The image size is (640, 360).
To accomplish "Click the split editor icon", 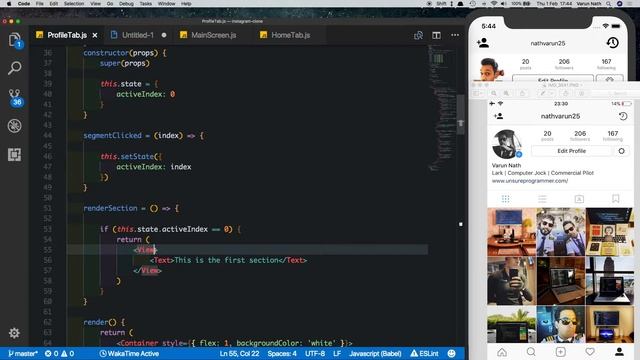I will pyautogui.click(x=436, y=35).
